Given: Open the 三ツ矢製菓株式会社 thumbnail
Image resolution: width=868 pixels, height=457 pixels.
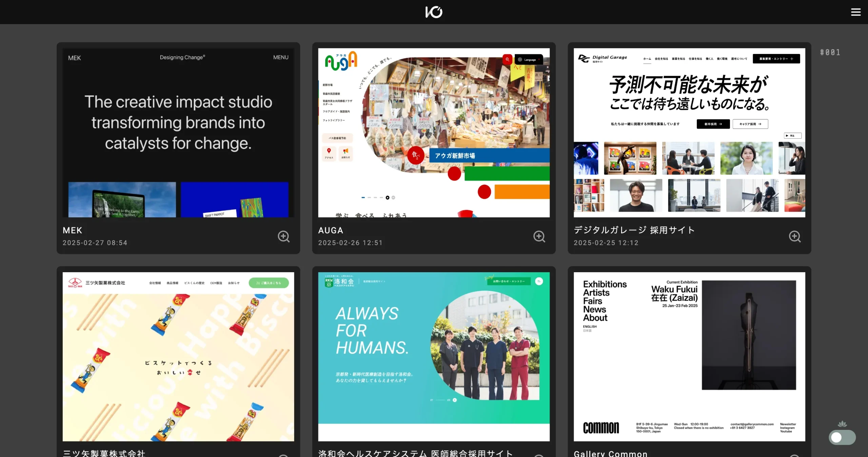Looking at the screenshot, I should pyautogui.click(x=178, y=357).
